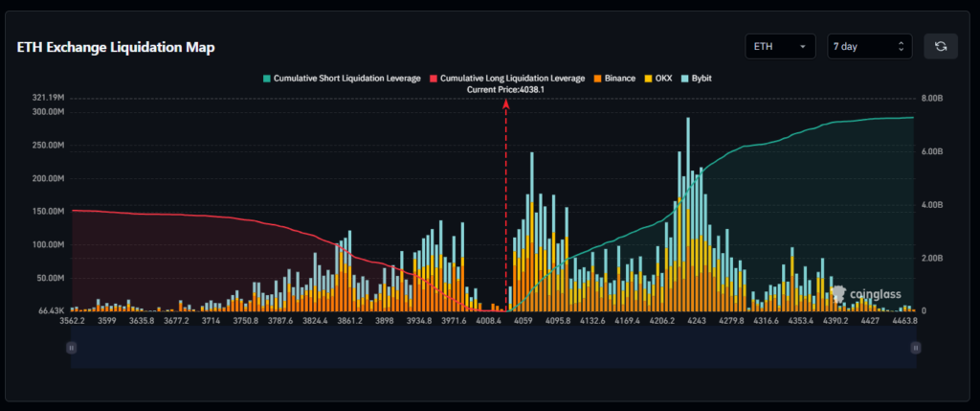Toggle Cumulative Short Liquidation Leverage legend
Image resolution: width=980 pixels, height=411 pixels.
[x=342, y=79]
